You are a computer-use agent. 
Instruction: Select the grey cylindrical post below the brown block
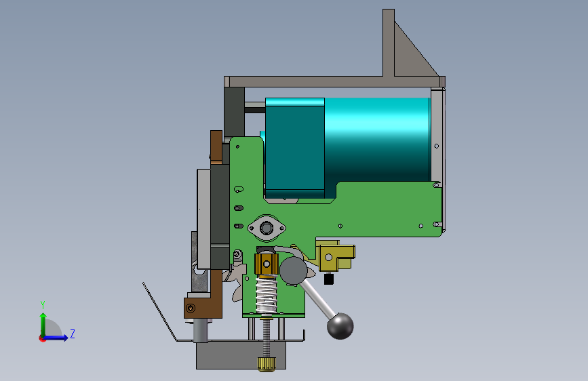click(x=200, y=331)
